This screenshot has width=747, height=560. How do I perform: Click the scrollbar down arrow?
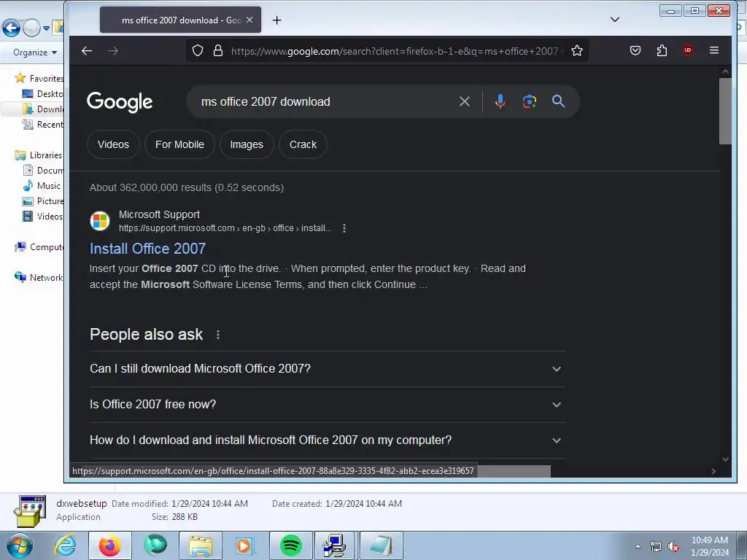[725, 459]
